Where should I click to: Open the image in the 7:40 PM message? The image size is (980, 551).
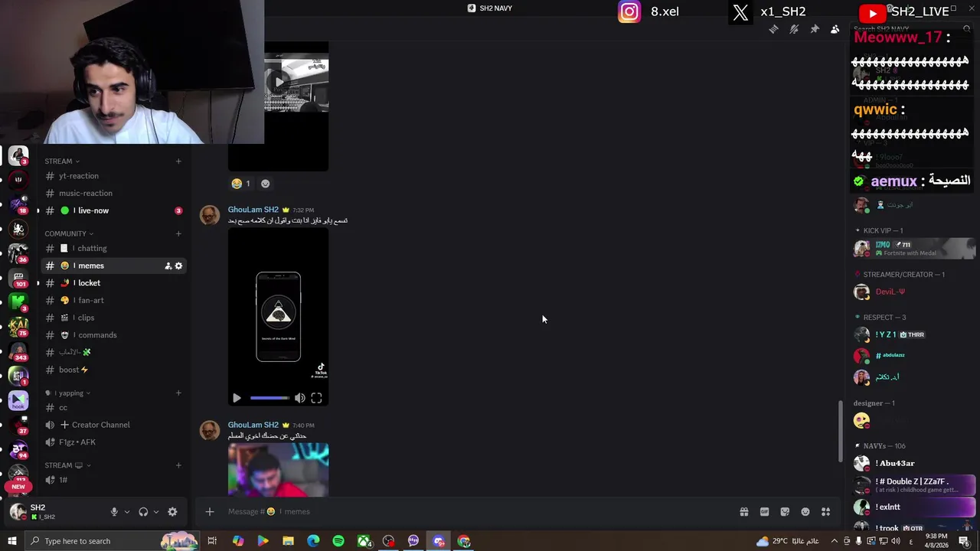pos(278,470)
